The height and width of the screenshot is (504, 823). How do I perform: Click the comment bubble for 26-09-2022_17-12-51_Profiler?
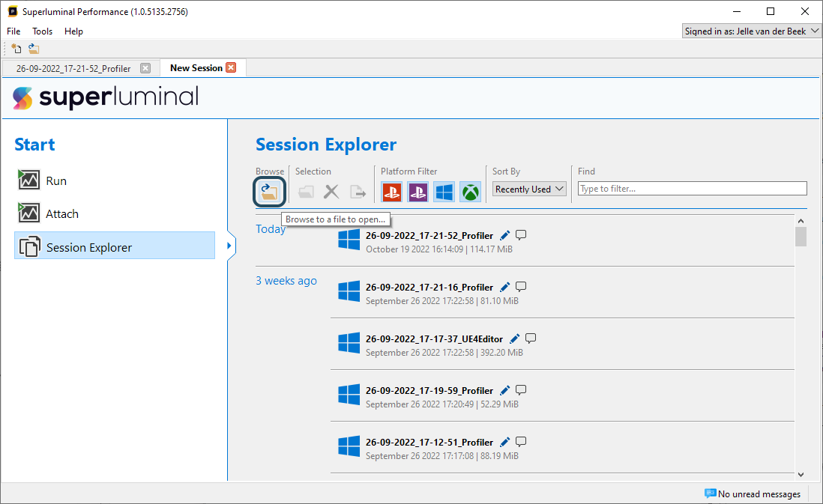[x=521, y=442]
